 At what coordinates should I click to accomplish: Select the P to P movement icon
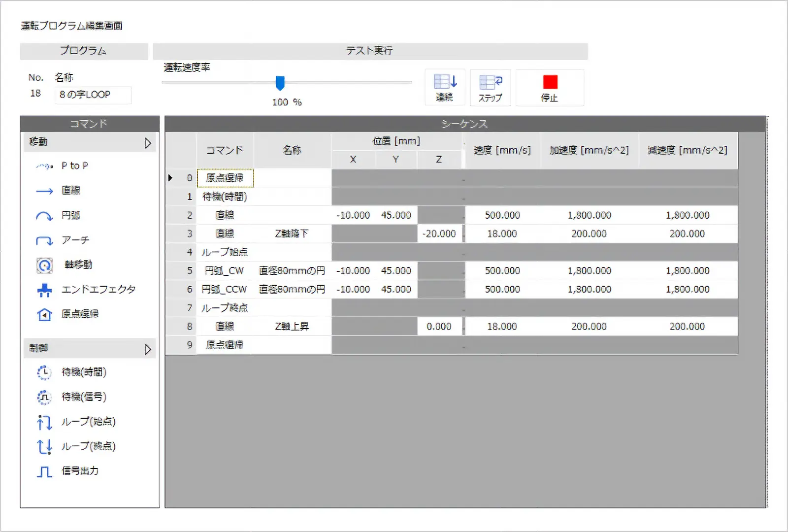point(44,166)
